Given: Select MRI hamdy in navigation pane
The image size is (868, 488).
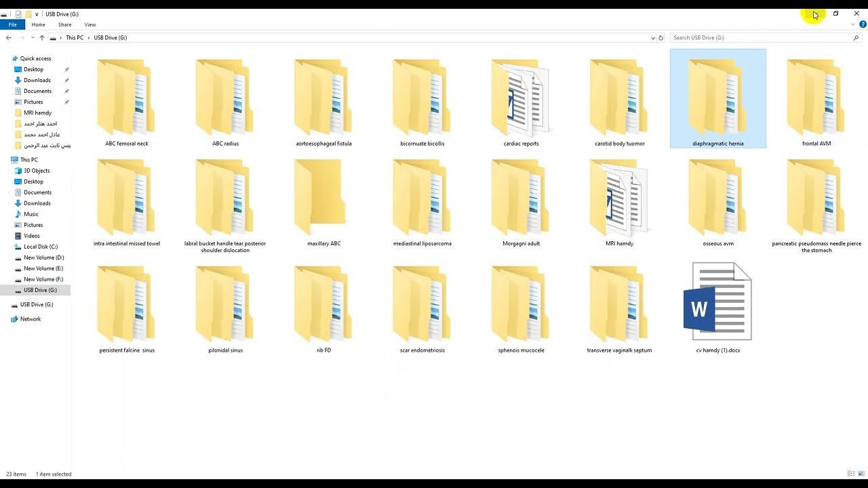Looking at the screenshot, I should 37,113.
